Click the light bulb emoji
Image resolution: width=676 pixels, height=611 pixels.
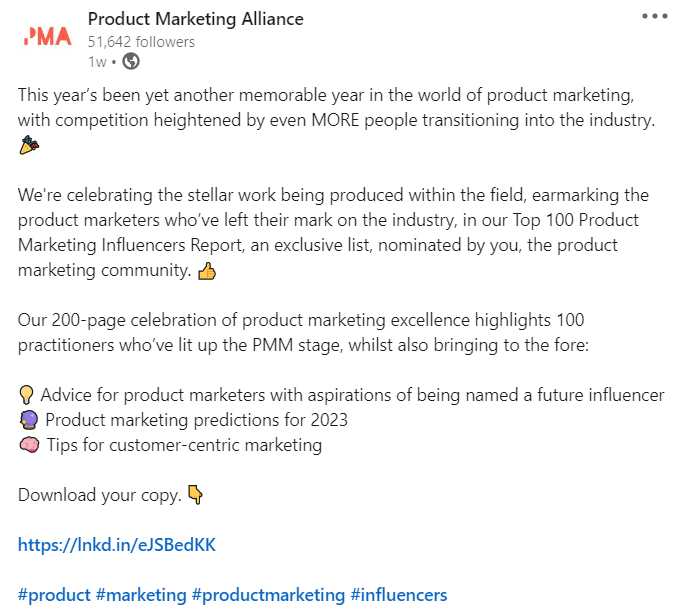26,395
